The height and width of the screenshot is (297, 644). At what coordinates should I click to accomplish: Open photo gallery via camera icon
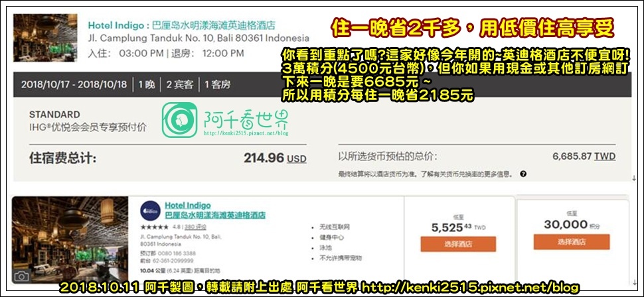21,276
